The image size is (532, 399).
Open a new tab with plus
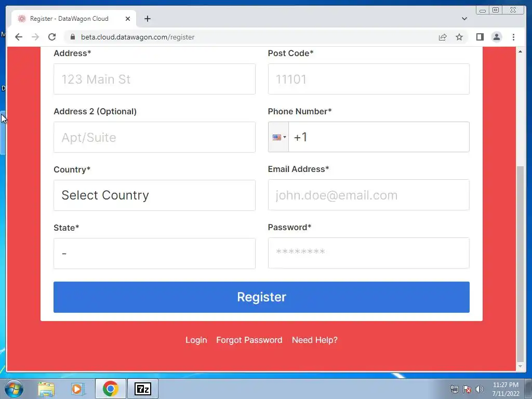point(147,19)
